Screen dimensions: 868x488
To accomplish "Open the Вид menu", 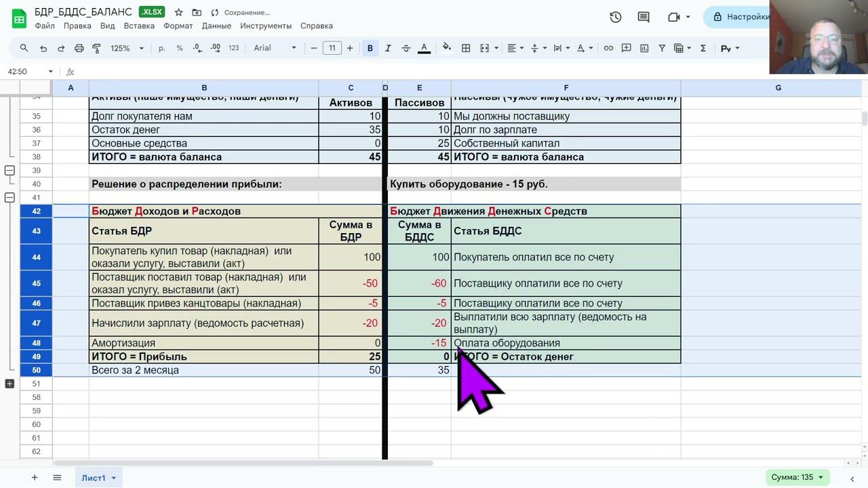I will [107, 26].
